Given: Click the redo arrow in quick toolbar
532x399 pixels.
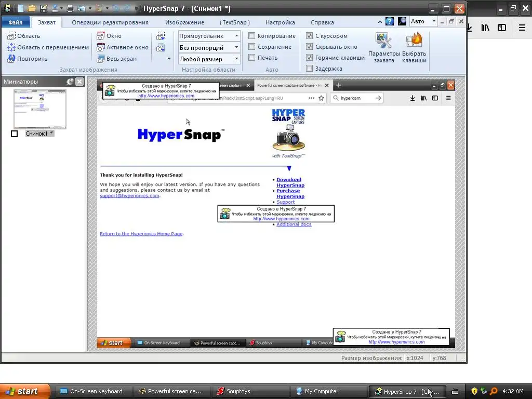Looking at the screenshot, I should point(127,8).
